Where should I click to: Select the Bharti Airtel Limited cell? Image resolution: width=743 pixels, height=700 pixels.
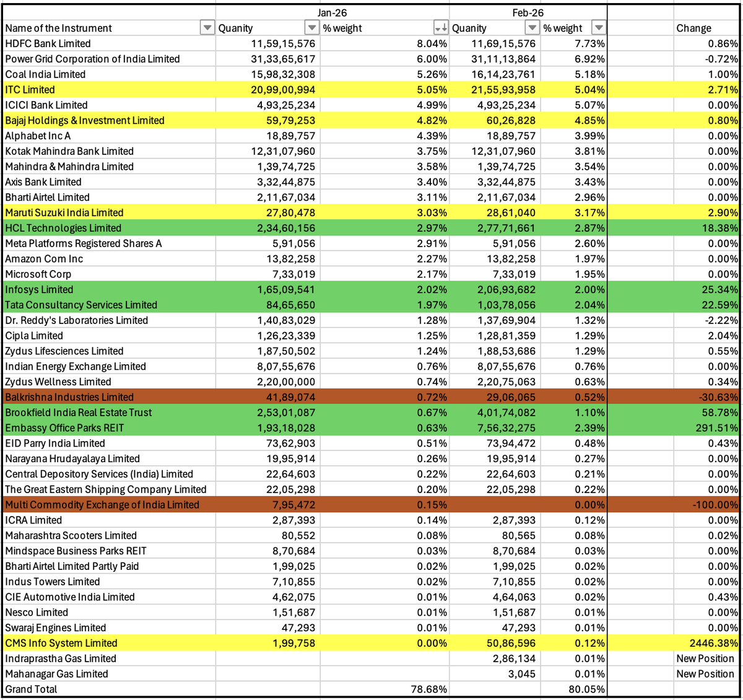pyautogui.click(x=109, y=197)
